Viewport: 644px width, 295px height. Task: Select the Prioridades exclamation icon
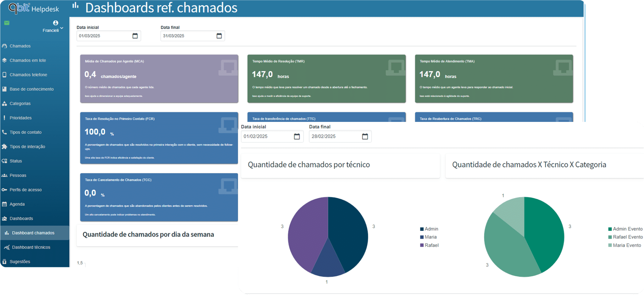coord(4,117)
